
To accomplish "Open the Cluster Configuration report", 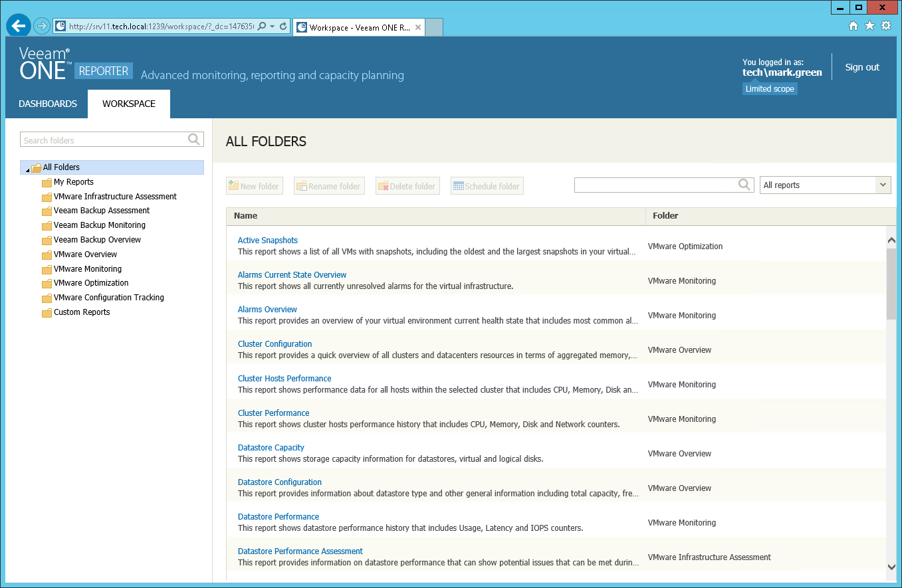I will (x=275, y=344).
